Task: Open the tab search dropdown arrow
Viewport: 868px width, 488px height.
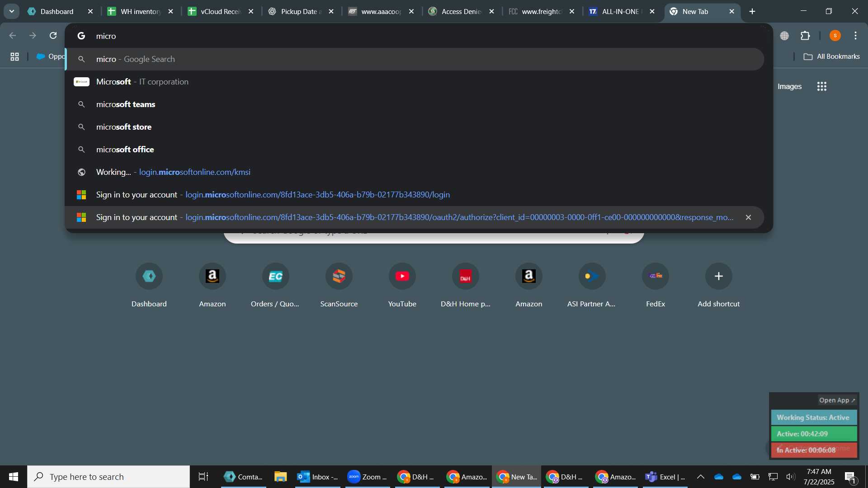Action: pos(12,11)
